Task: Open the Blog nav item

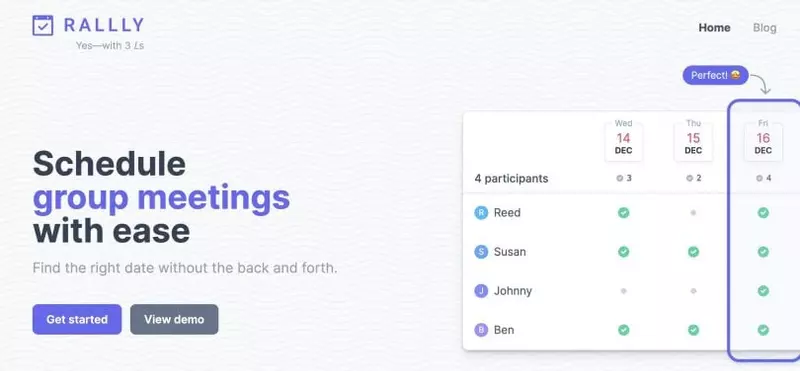Action: tap(765, 28)
